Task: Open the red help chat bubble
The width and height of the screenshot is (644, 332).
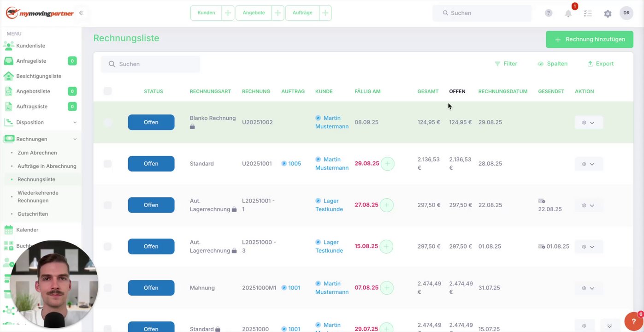Action: [x=633, y=321]
